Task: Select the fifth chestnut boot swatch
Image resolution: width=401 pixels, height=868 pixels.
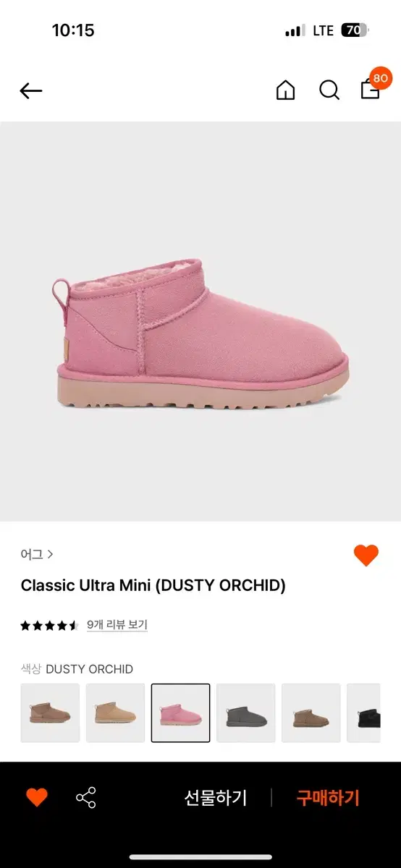Action: [311, 712]
